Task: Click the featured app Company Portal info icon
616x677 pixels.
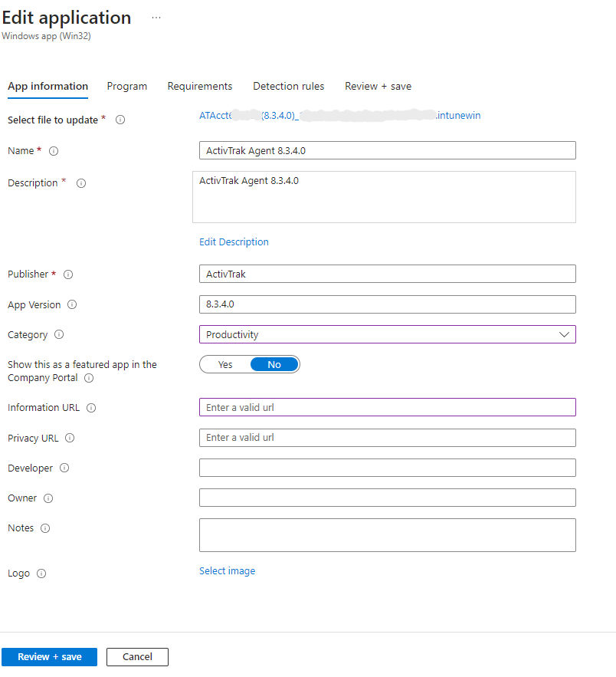Action: point(89,378)
